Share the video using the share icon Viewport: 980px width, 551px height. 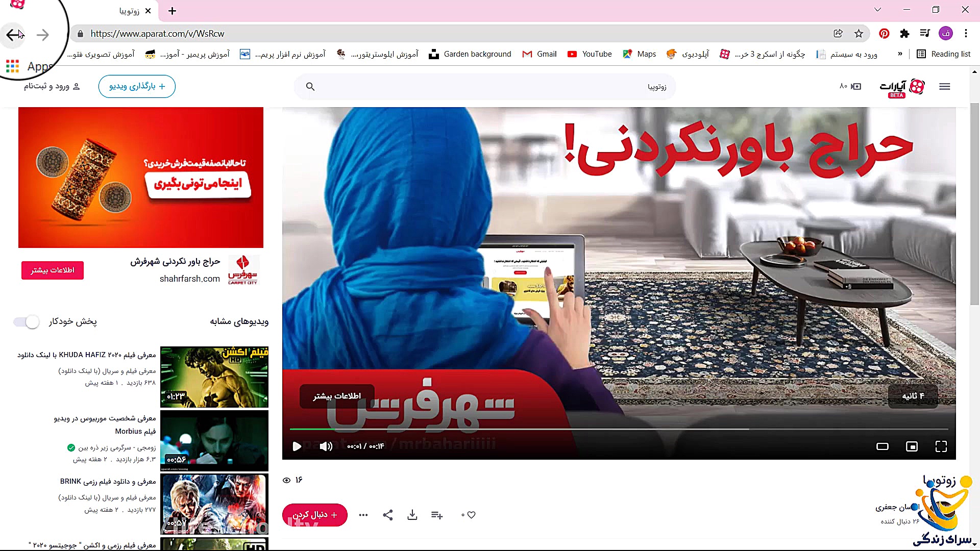388,515
